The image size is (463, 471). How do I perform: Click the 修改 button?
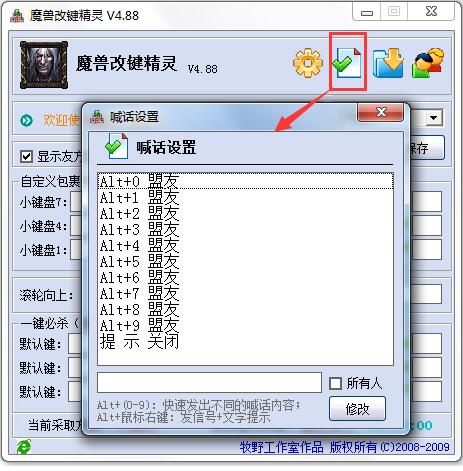[x=357, y=409]
